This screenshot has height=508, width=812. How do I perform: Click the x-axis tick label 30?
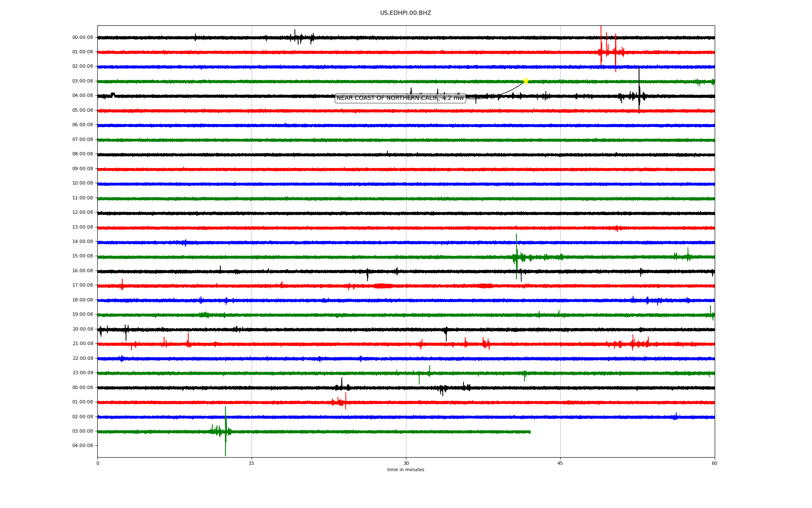point(406,463)
